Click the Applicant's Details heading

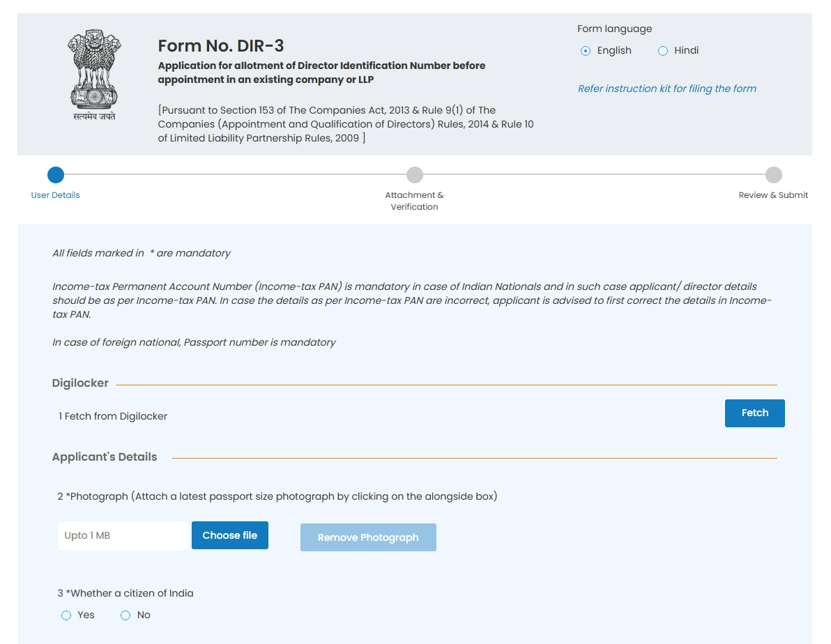tap(105, 457)
